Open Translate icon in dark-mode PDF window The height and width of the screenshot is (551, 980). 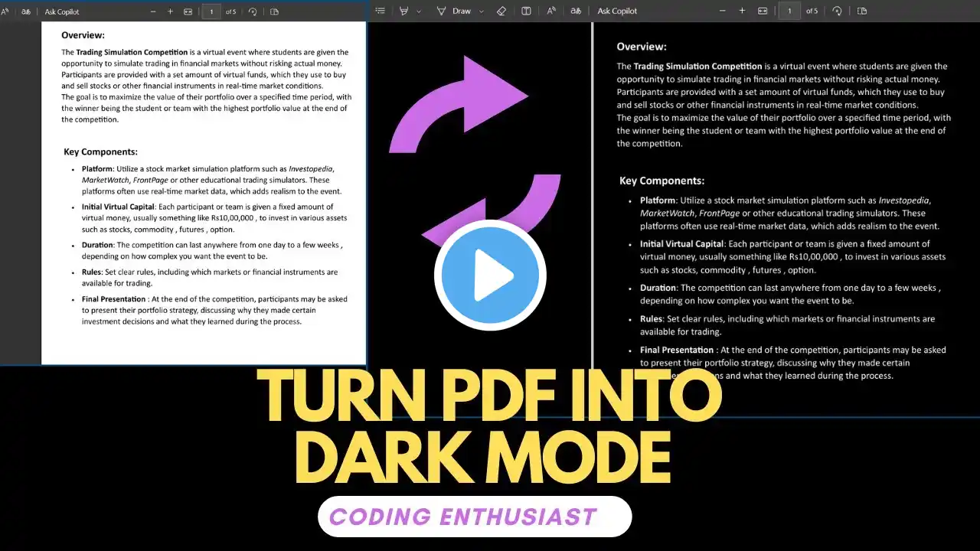point(577,11)
